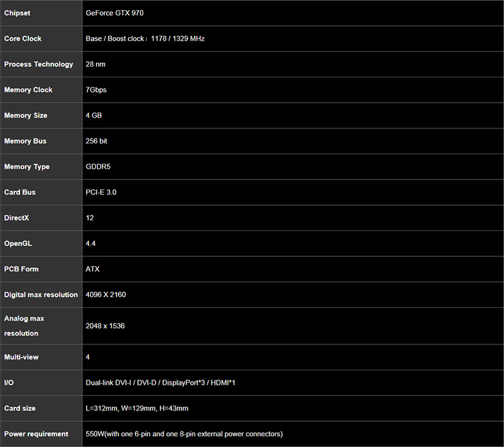Select the PCI-E 3.0 value
This screenshot has height=447, width=504.
coord(101,192)
